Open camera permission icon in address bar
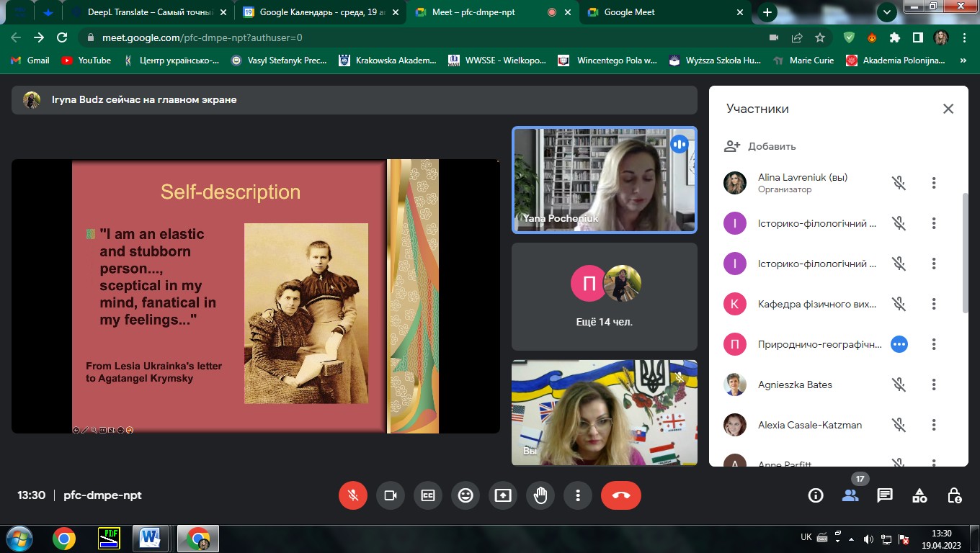Image resolution: width=980 pixels, height=553 pixels. click(x=774, y=37)
